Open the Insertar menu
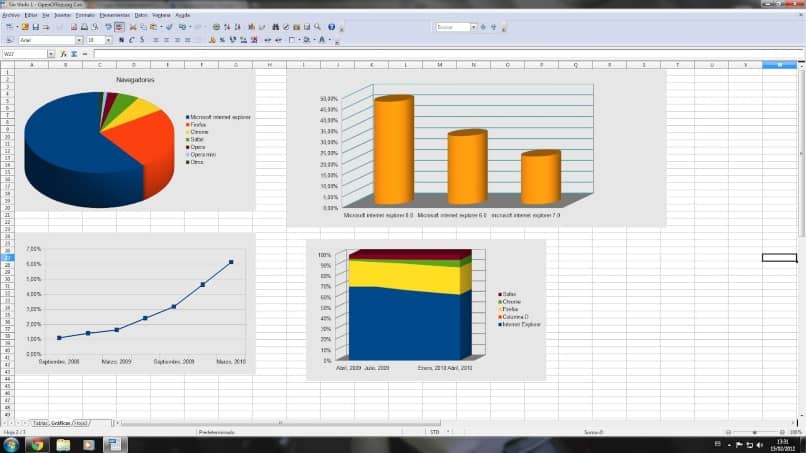 pyautogui.click(x=63, y=15)
